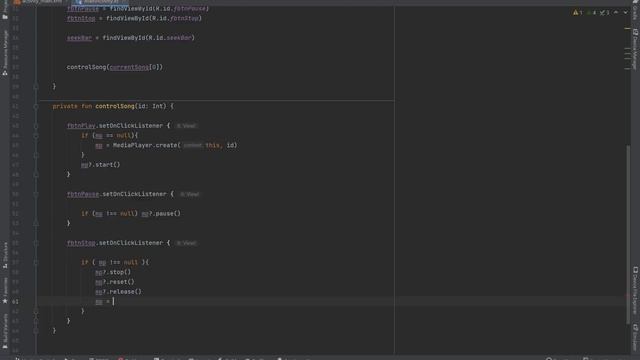This screenshot has height=360, width=640.
Task: Open the Device File Explorer side panel
Action: pyautogui.click(x=635, y=291)
